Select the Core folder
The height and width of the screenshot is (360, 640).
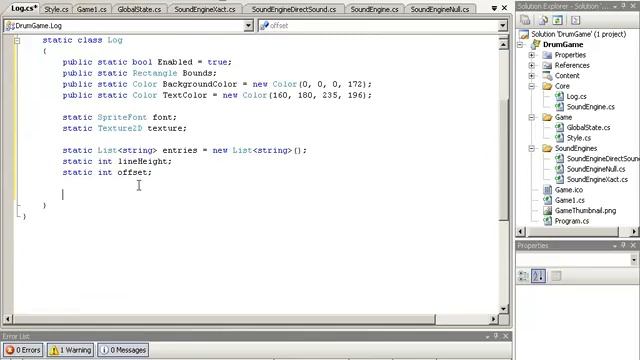pos(562,86)
